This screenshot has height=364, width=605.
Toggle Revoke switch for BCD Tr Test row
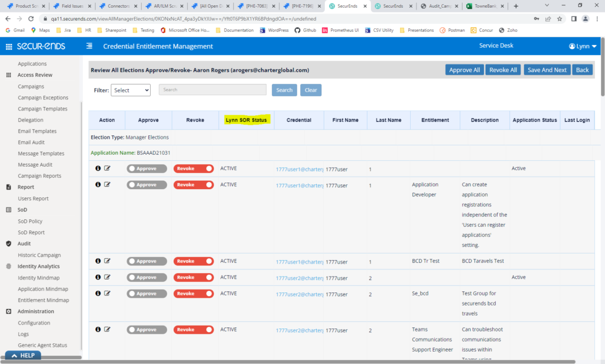tap(194, 261)
